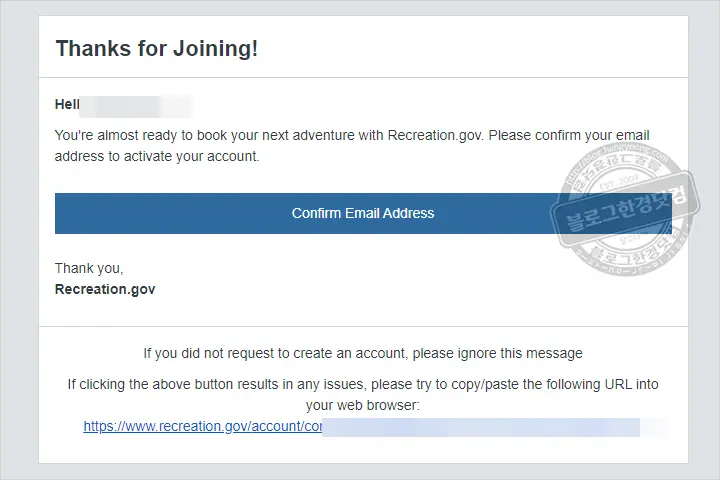
Task: Click the bold Recreation.gov signature
Action: click(105, 289)
